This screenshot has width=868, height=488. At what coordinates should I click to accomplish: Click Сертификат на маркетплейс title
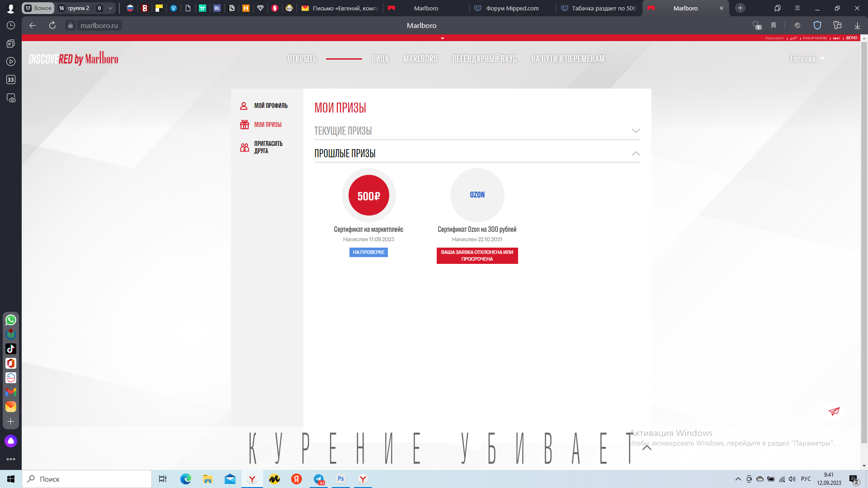coord(368,230)
